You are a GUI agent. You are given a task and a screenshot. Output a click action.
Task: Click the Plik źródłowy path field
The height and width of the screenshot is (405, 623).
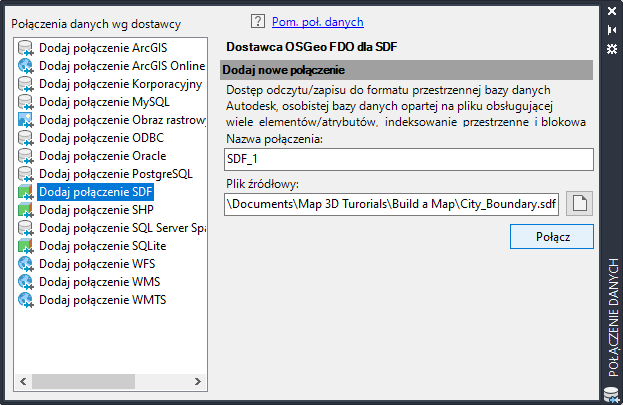point(392,204)
